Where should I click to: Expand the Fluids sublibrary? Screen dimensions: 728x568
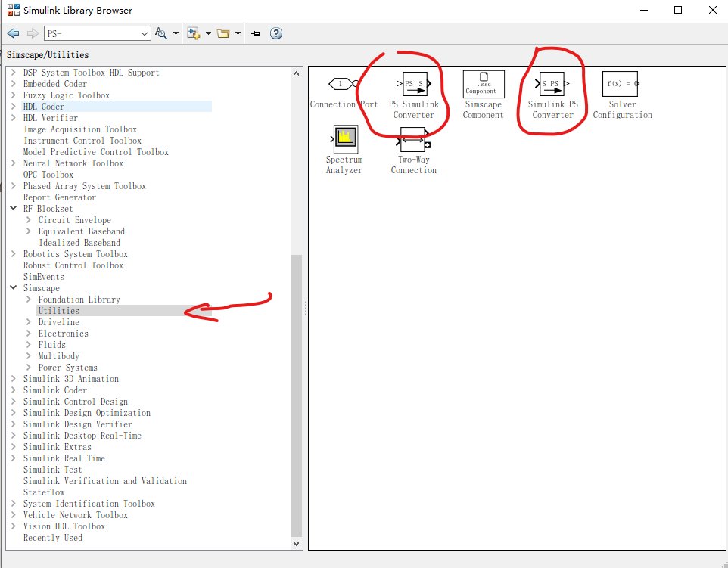pos(28,345)
